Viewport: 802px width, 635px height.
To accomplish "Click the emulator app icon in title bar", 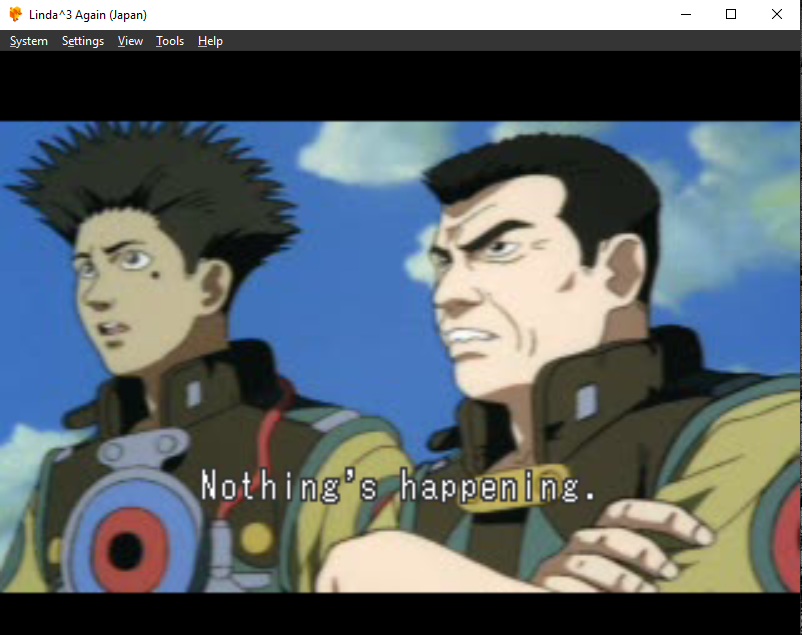I will [16, 14].
